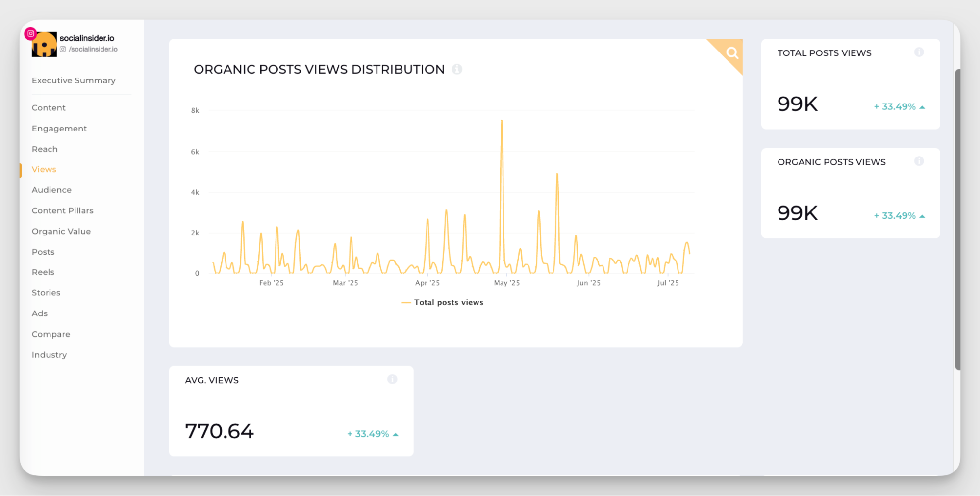The width and height of the screenshot is (980, 496).
Task: Click the socialinsider.io account name
Action: click(x=87, y=38)
